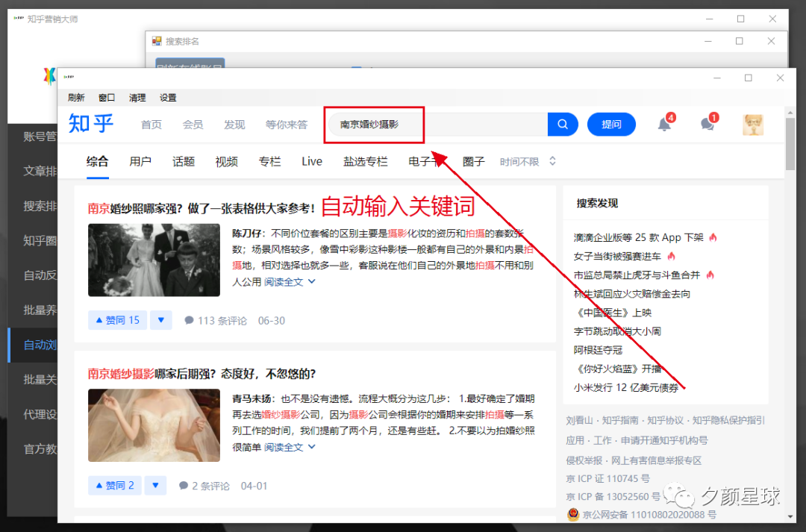806x532 pixels.
Task: Go to 首页 in Zhihu navigation
Action: pyautogui.click(x=151, y=125)
